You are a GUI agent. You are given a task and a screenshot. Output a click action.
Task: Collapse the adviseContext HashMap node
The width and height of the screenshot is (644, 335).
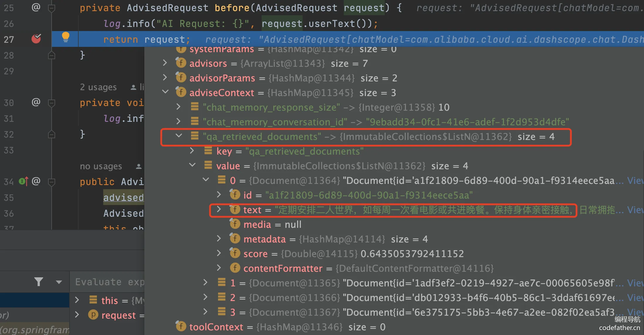165,92
